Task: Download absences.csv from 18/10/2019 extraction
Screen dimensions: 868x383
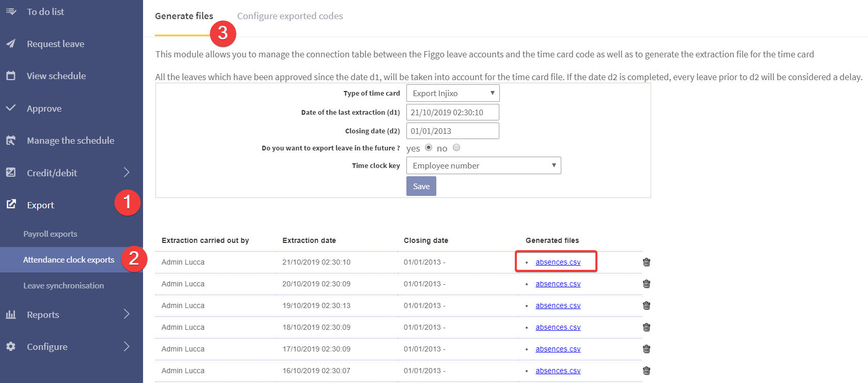Action: tap(558, 327)
